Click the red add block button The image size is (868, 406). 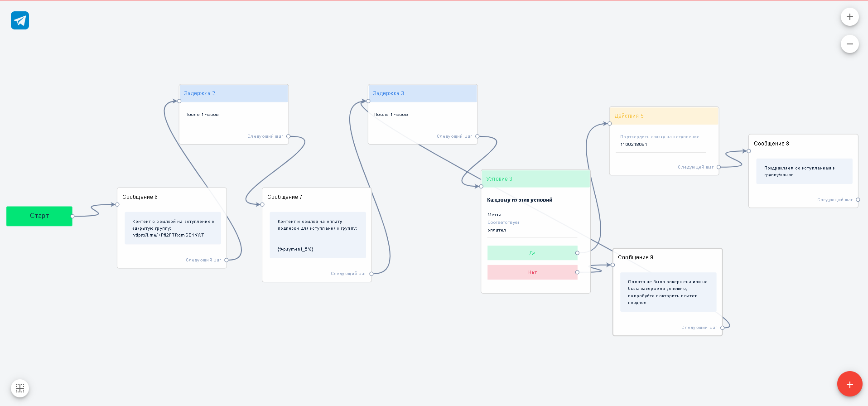coord(849,384)
